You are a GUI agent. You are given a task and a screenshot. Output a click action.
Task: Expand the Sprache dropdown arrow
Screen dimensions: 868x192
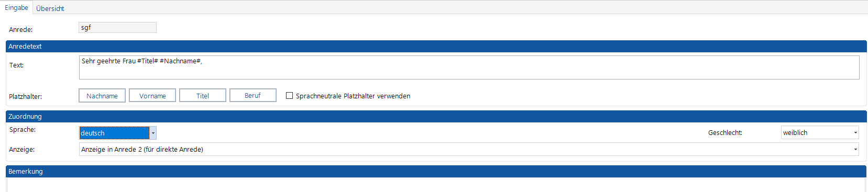point(153,133)
